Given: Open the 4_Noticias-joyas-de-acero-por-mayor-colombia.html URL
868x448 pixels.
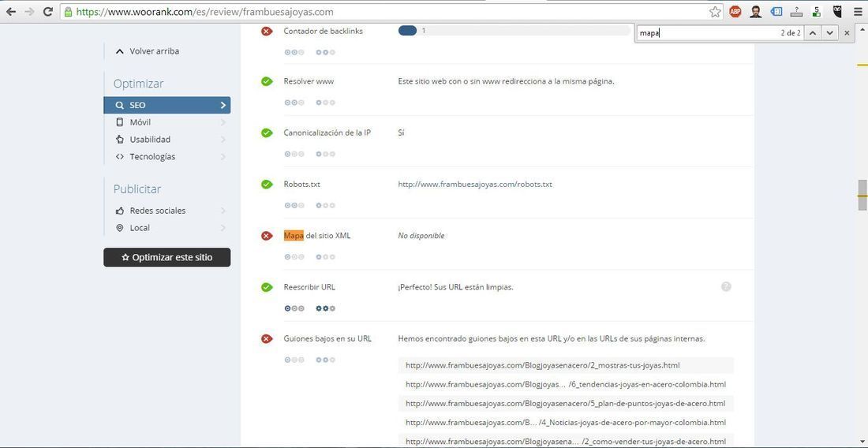Looking at the screenshot, I should [566, 423].
